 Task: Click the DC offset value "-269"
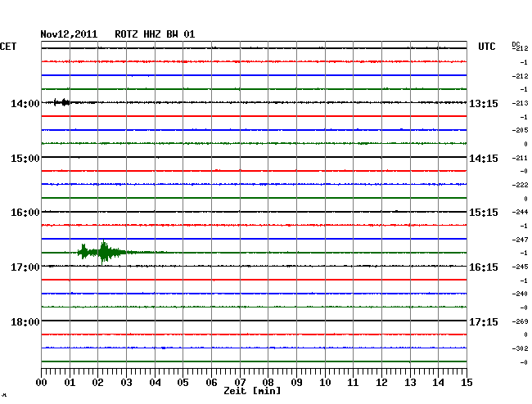coord(520,321)
